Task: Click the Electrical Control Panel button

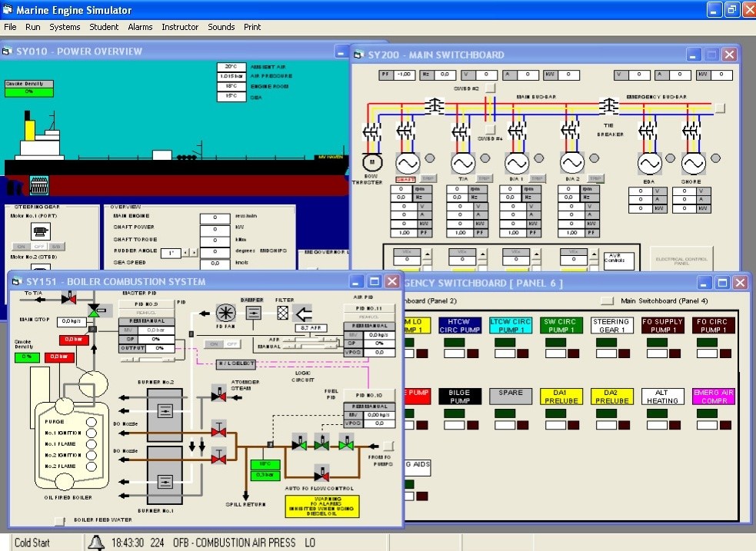Action: click(681, 259)
